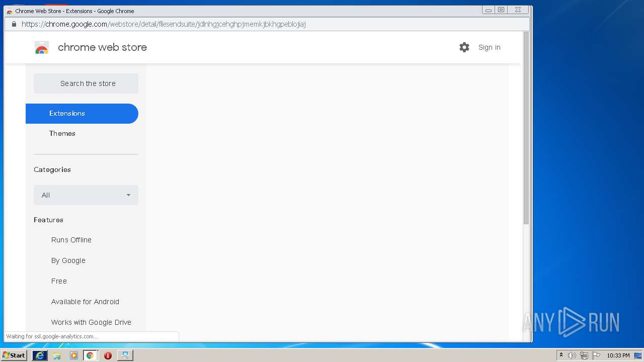Enable the Runs Offline feature filter
The height and width of the screenshot is (362, 644).
pyautogui.click(x=71, y=240)
